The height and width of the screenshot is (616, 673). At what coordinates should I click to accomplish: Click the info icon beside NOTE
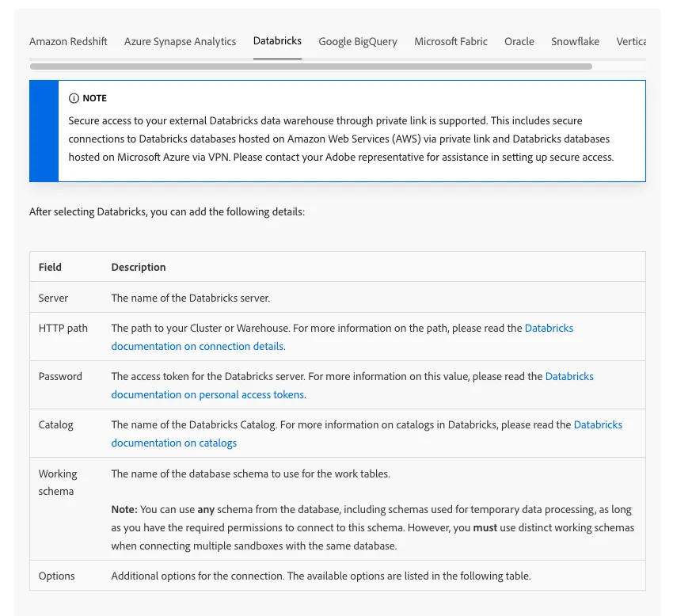click(x=74, y=98)
